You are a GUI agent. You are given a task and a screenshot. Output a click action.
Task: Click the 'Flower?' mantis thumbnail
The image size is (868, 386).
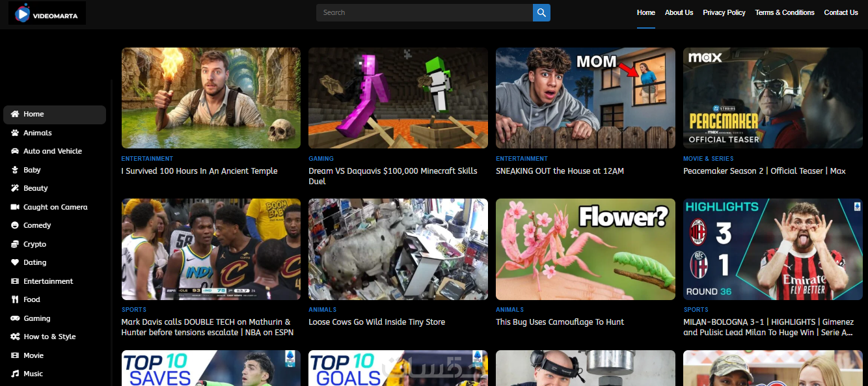point(586,249)
